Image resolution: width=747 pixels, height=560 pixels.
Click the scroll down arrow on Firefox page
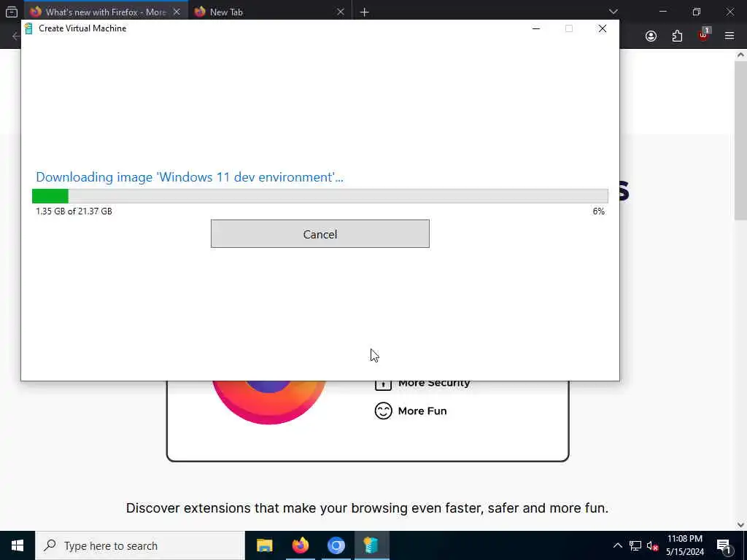click(x=740, y=525)
